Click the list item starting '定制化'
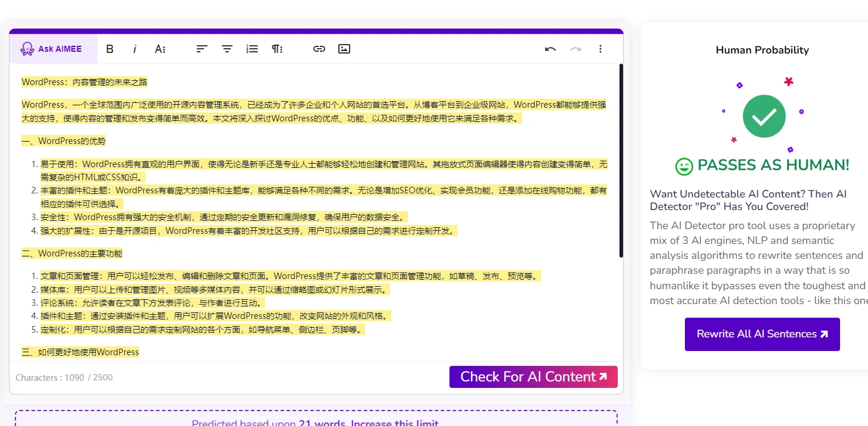The height and width of the screenshot is (426, 868). (203, 330)
